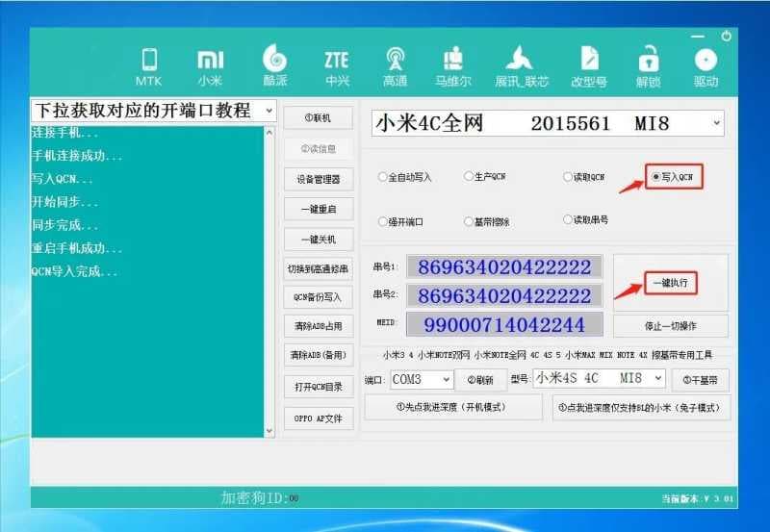Image resolution: width=770 pixels, height=532 pixels.
Task: Click the ②刷新 button
Action: [480, 380]
